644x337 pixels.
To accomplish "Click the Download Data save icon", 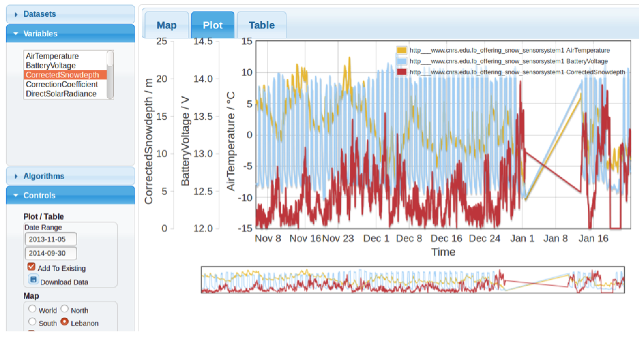I will pos(33,279).
